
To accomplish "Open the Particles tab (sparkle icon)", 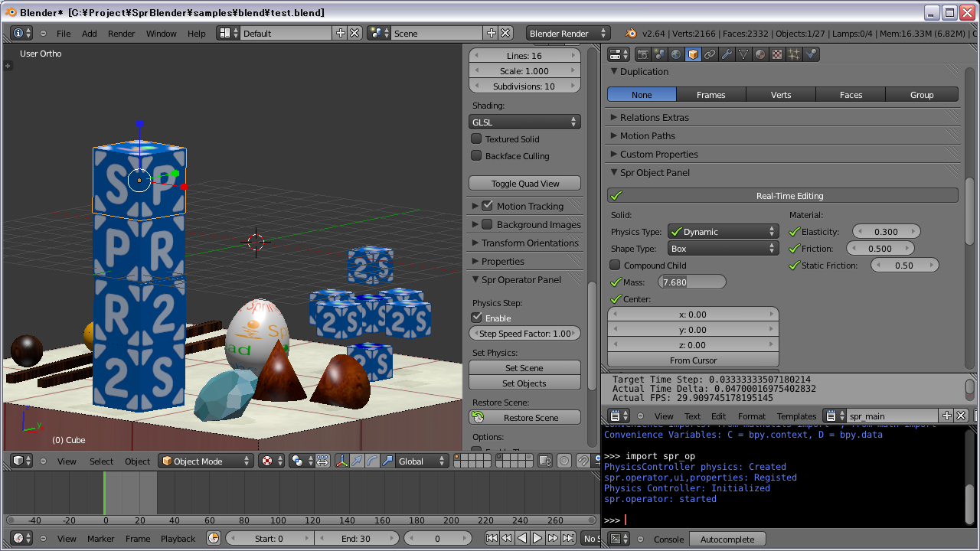I will pos(794,54).
